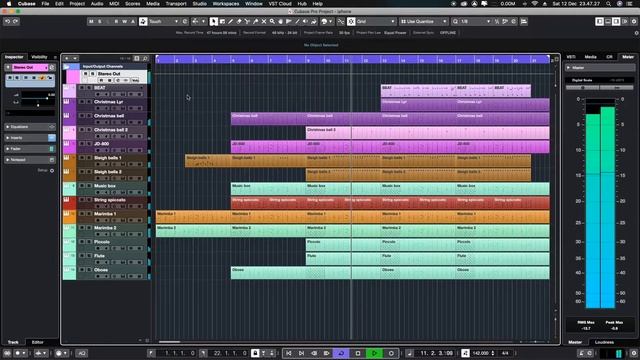Toggle global Mute (M) state button
Viewport: 640px width, 360px height.
click(91, 21)
